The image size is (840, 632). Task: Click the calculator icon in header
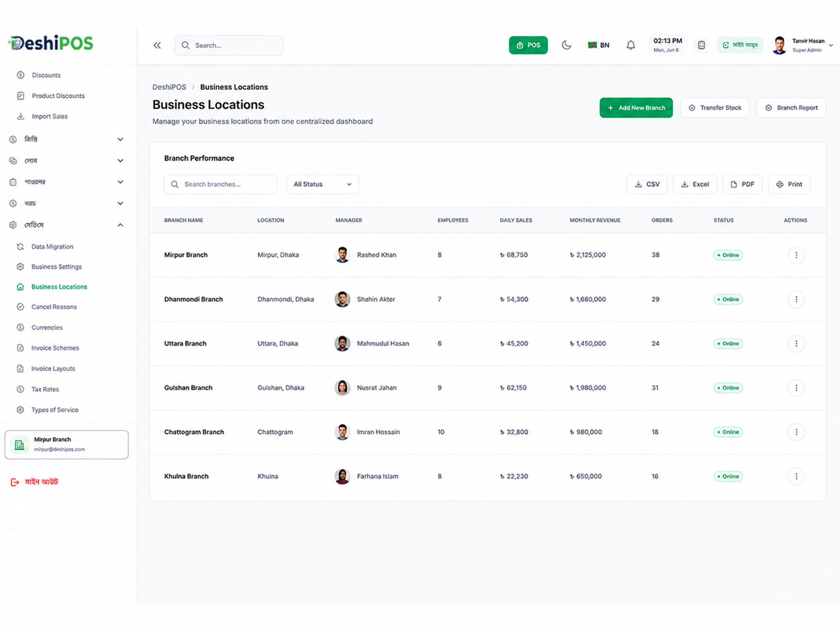701,45
